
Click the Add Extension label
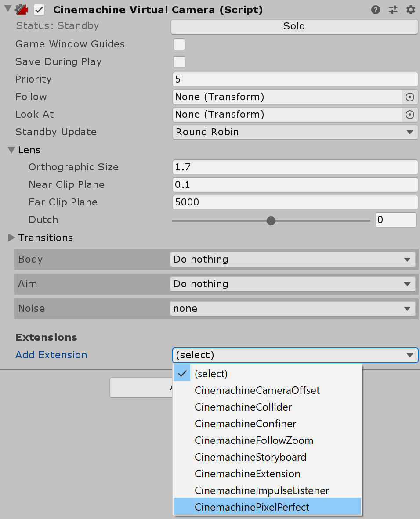[x=51, y=355]
